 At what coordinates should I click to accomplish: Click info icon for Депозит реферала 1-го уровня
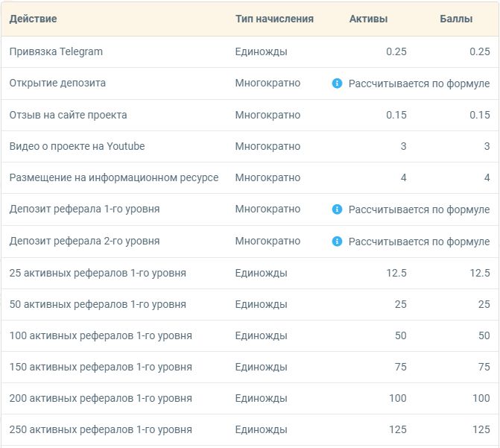pos(337,209)
